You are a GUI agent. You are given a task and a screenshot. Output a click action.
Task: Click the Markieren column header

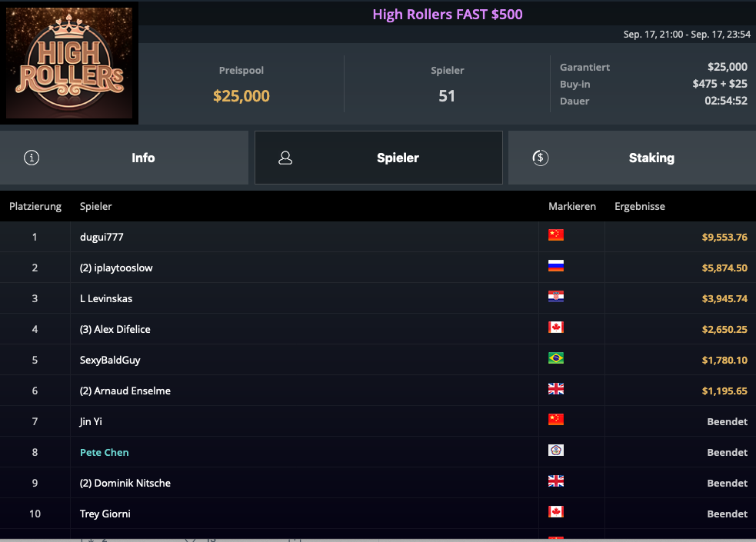click(571, 206)
